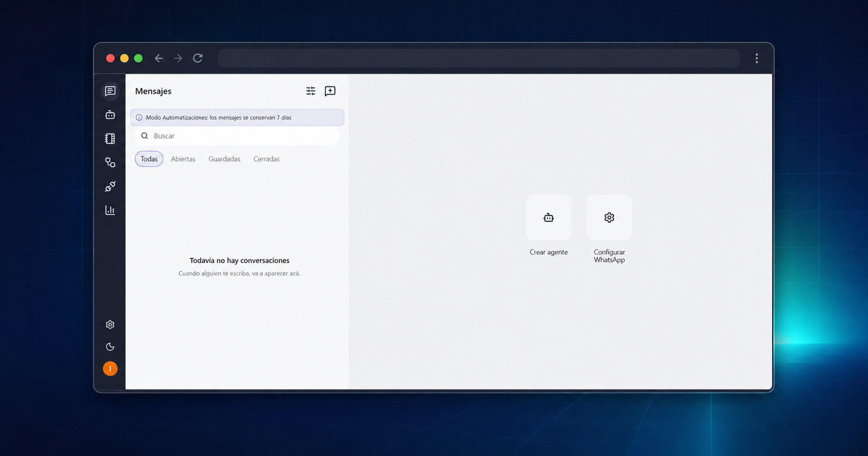This screenshot has width=868, height=456.
Task: Go forward with the browser forward arrow
Action: point(178,58)
